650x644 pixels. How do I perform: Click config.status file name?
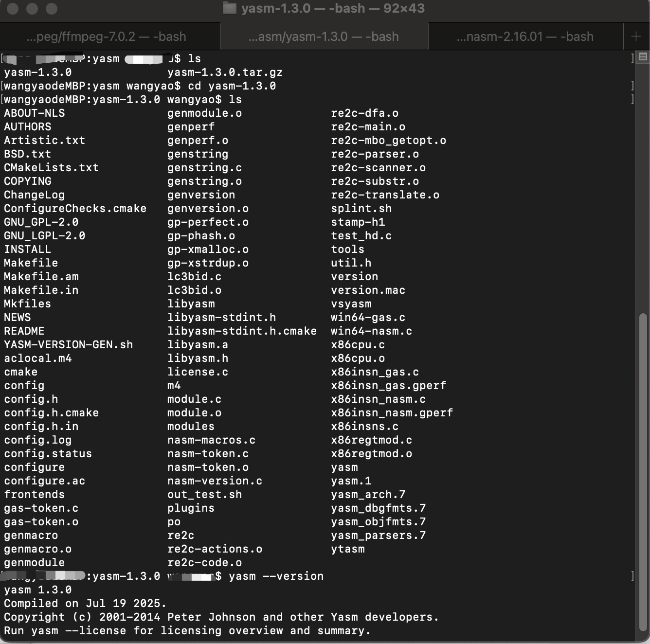coord(48,453)
